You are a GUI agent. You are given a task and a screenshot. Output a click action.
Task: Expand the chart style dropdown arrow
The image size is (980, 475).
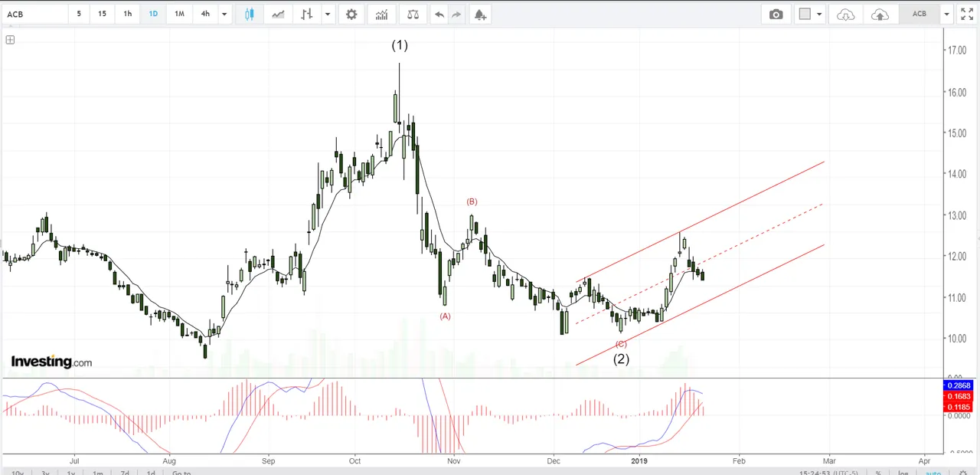pos(328,14)
